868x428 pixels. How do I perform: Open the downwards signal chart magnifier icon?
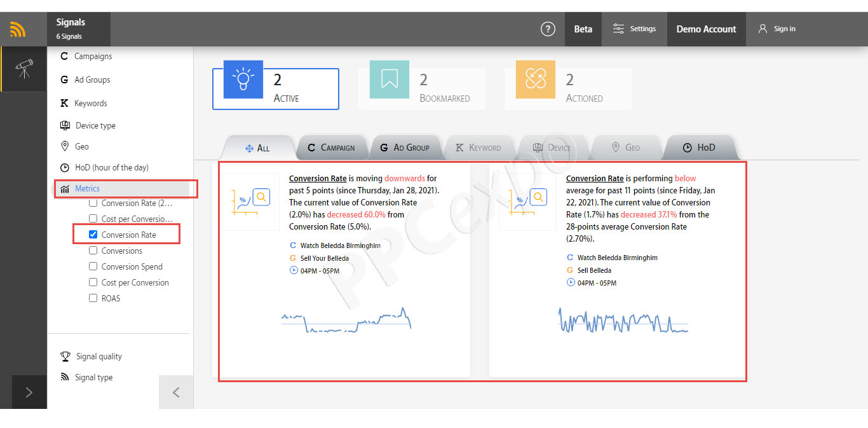261,198
